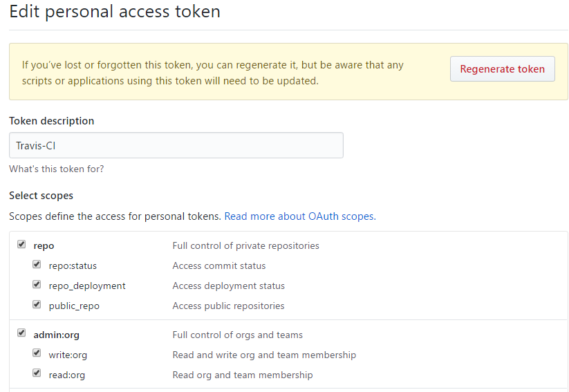Toggle the repo:status checkbox
Viewport: 569px width, 392px height.
[x=37, y=265]
